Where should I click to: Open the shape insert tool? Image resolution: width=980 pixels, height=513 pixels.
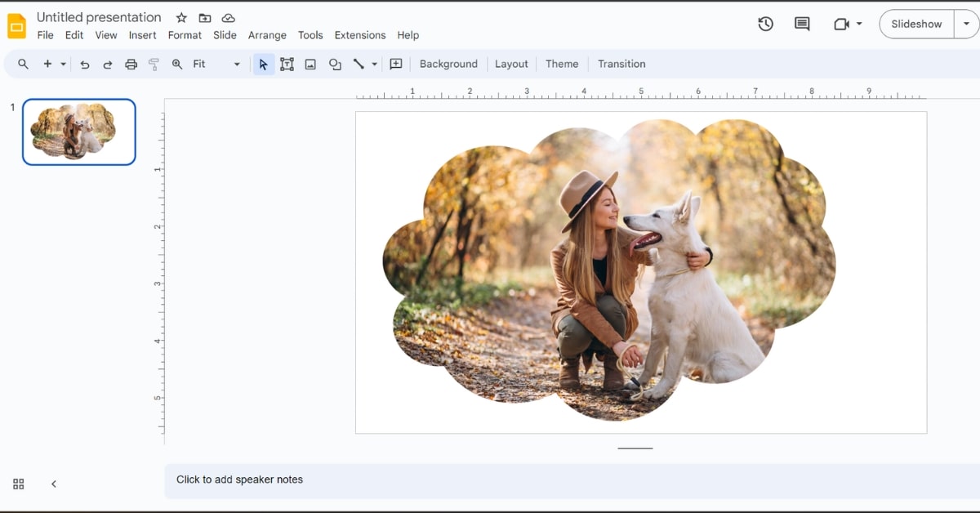coord(335,64)
